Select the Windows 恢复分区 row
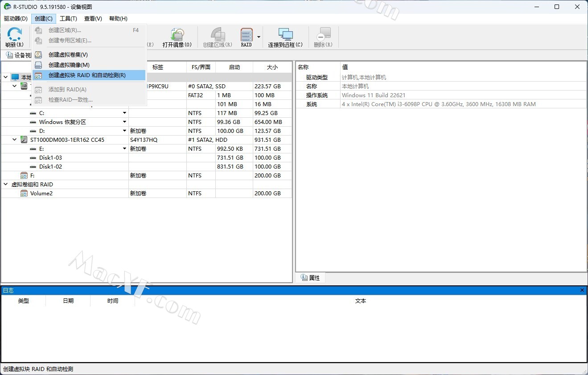The image size is (588, 375). 146,122
